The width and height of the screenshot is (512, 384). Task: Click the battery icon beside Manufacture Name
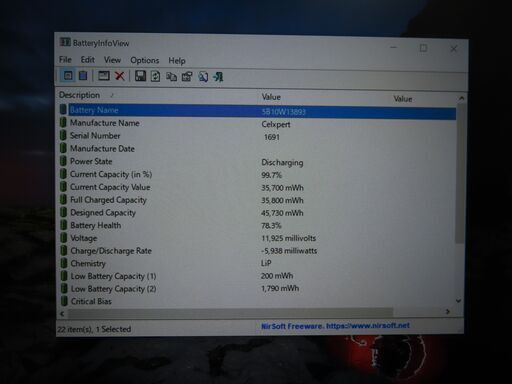(x=63, y=123)
